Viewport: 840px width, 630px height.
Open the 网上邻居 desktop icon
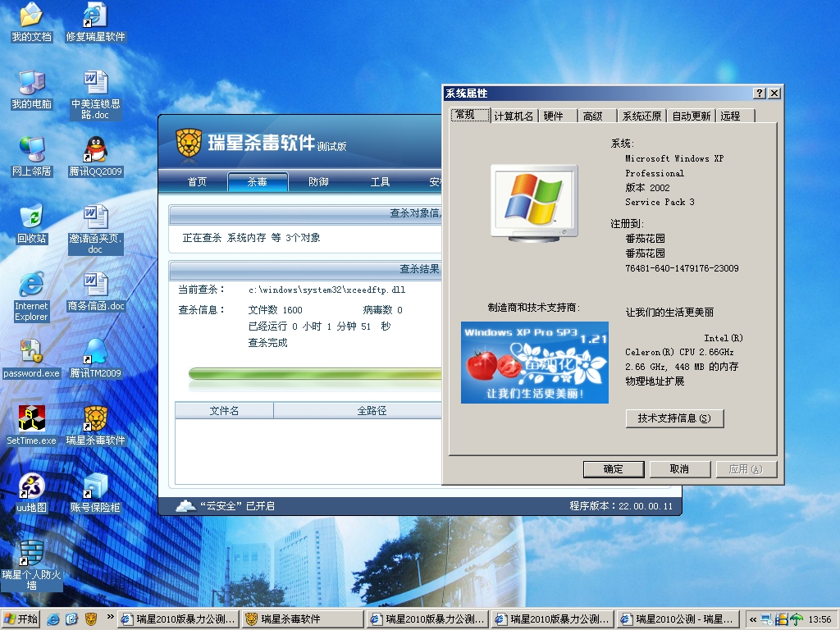point(31,157)
